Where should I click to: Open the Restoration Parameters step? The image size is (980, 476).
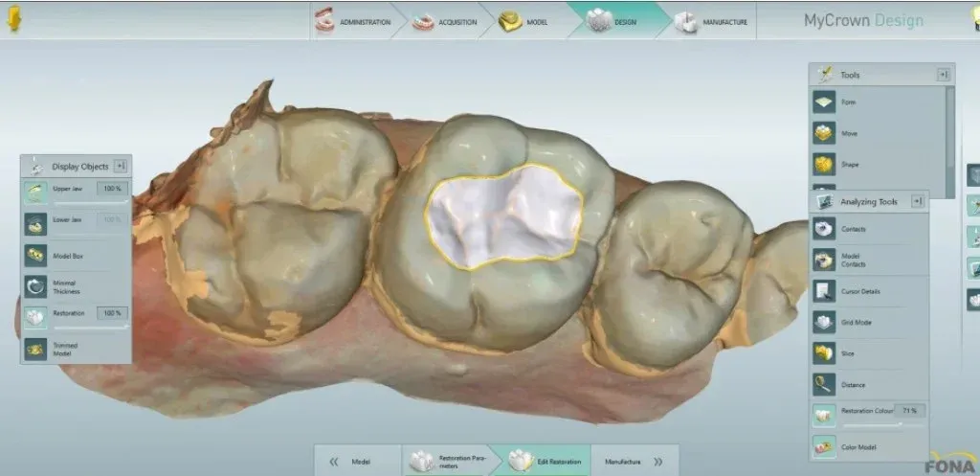pos(446,462)
